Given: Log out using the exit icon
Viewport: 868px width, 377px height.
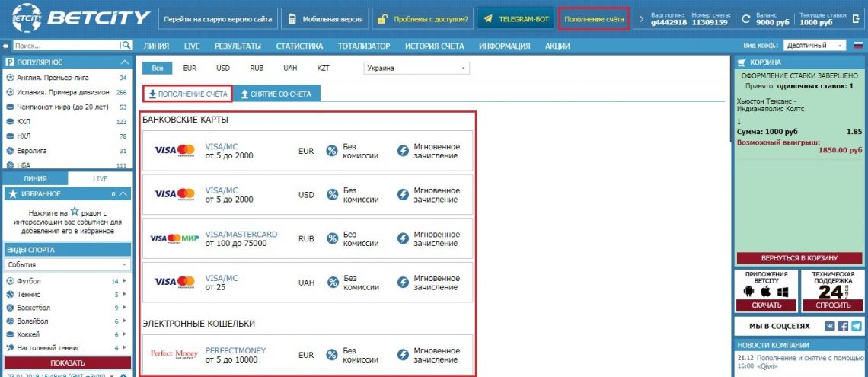Looking at the screenshot, I should [857, 19].
